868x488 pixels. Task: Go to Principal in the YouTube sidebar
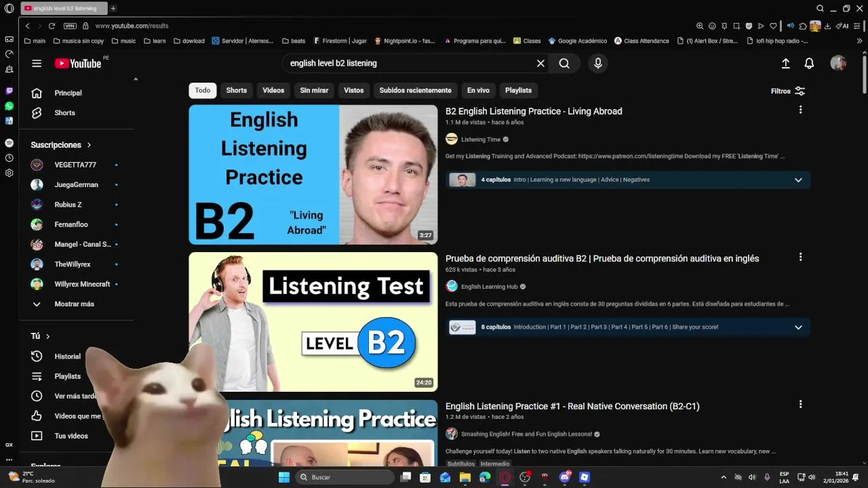pos(68,93)
